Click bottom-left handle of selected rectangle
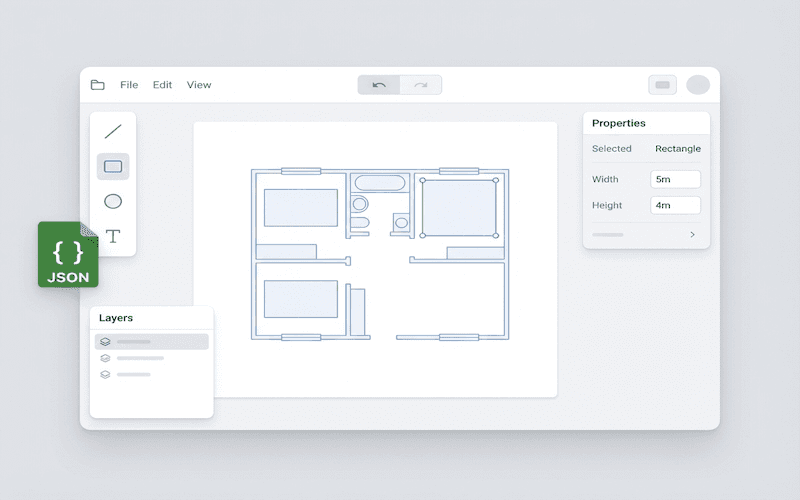The image size is (800, 500). (x=422, y=236)
